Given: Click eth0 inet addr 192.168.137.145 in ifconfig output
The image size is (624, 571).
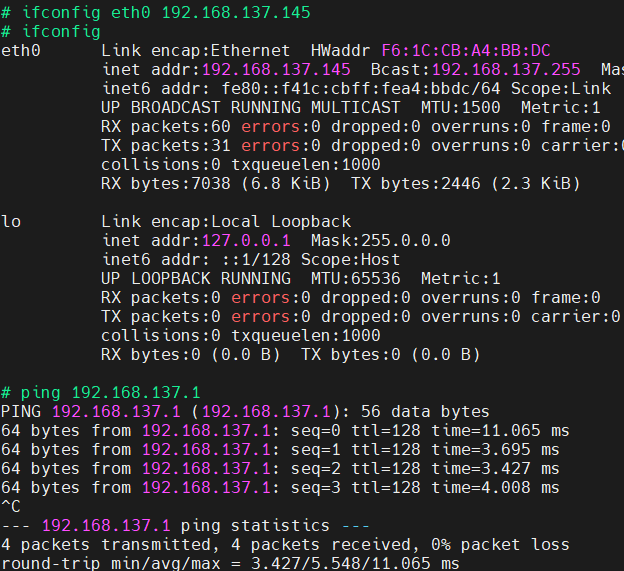Looking at the screenshot, I should (276, 69).
